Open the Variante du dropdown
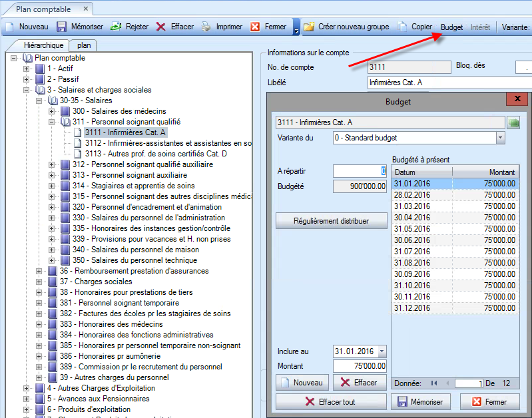Image resolution: width=532 pixels, height=418 pixels. click(x=500, y=138)
